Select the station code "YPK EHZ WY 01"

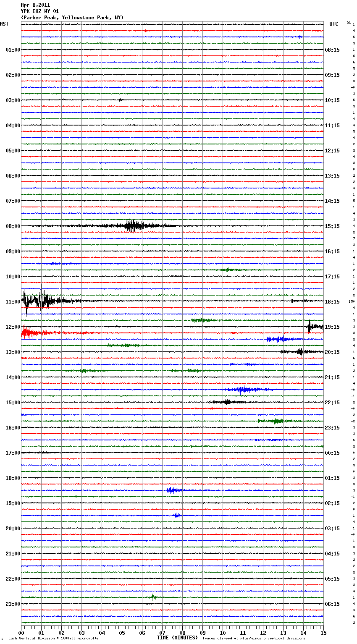point(40,11)
